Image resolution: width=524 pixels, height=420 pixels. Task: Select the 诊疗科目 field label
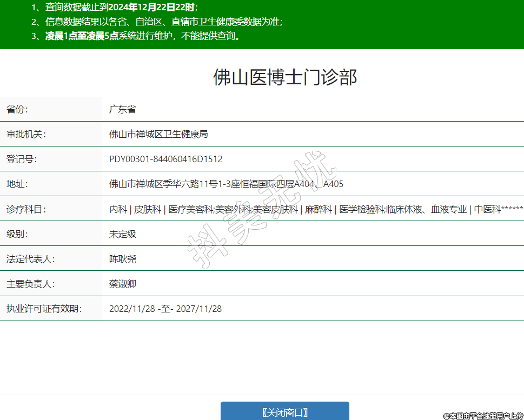click(26, 209)
